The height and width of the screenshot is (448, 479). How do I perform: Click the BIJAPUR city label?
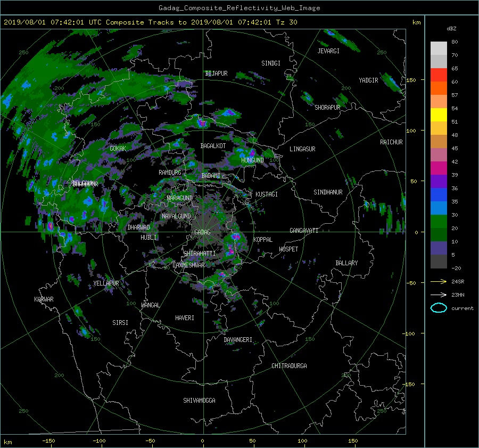[x=216, y=74]
